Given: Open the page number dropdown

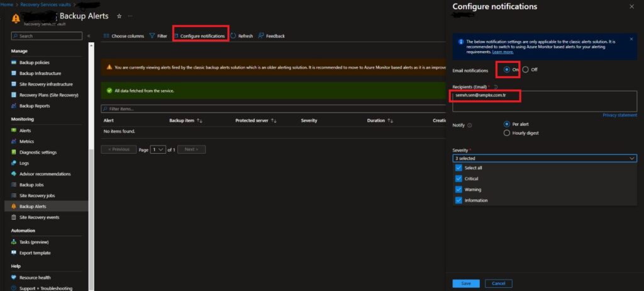Looking at the screenshot, I should coord(158,149).
